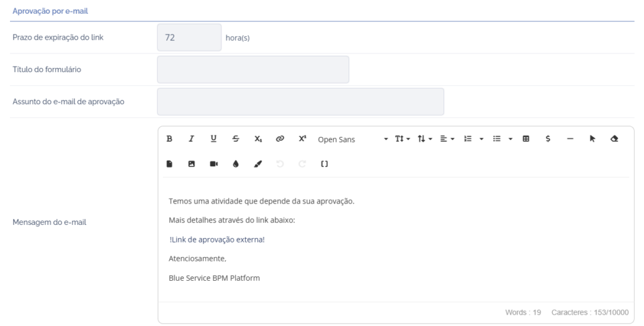This screenshot has height=326, width=644.
Task: Click the Título do formulário input field
Action: coord(253,70)
